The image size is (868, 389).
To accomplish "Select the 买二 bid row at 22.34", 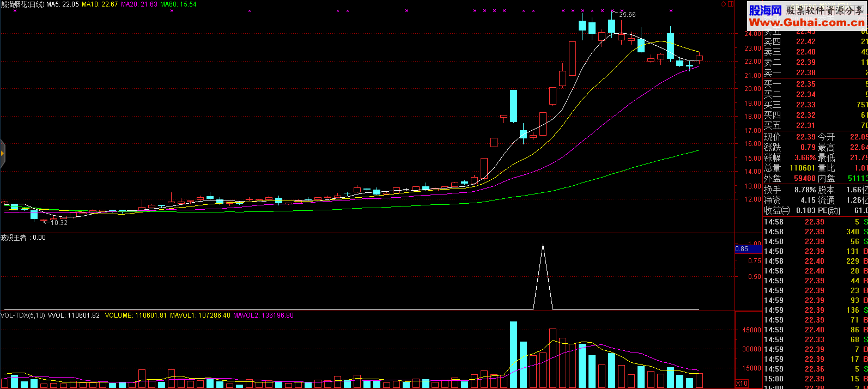I will click(x=815, y=95).
